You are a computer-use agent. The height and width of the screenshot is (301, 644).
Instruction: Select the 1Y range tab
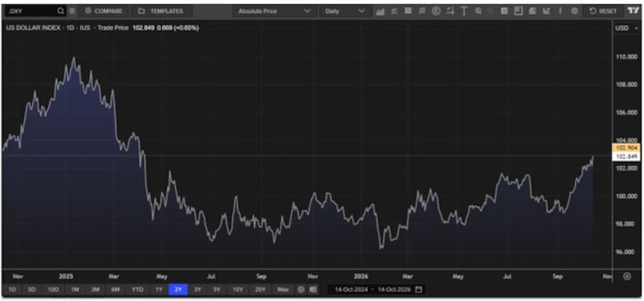(159, 290)
